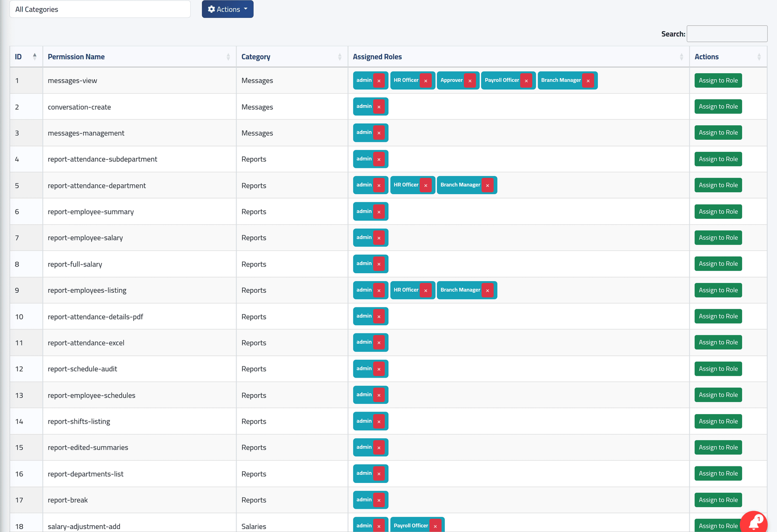The image size is (777, 532).
Task: Remove Approver role from messages-view
Action: tap(470, 81)
